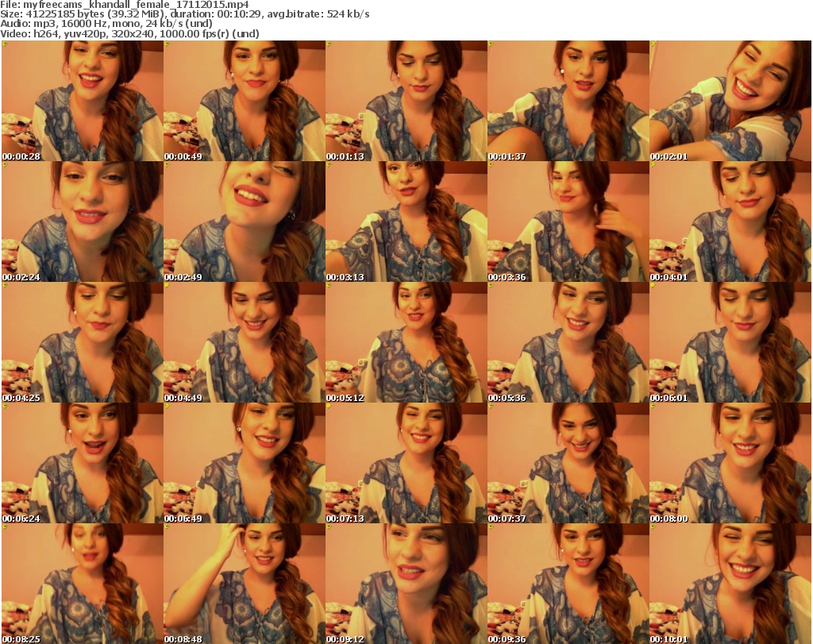The width and height of the screenshot is (813, 644).
Task: Pick the preview frame at 00:04:49
Action: click(245, 342)
